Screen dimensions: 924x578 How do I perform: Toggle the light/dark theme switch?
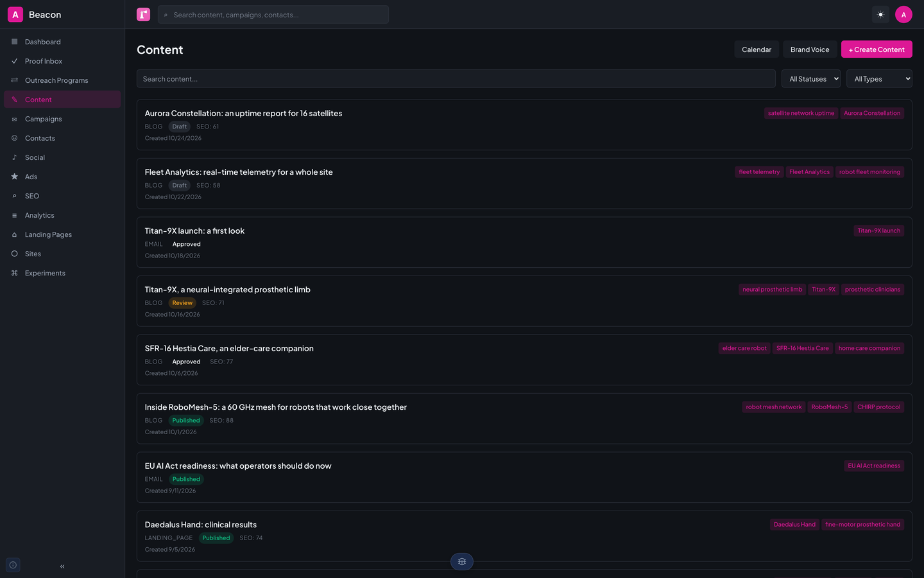[x=880, y=14]
